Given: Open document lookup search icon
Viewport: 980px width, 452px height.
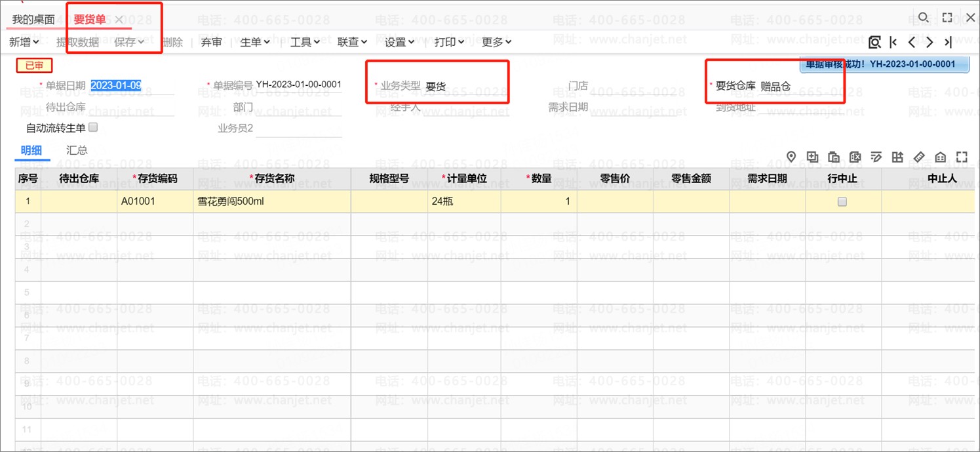Looking at the screenshot, I should tap(874, 42).
